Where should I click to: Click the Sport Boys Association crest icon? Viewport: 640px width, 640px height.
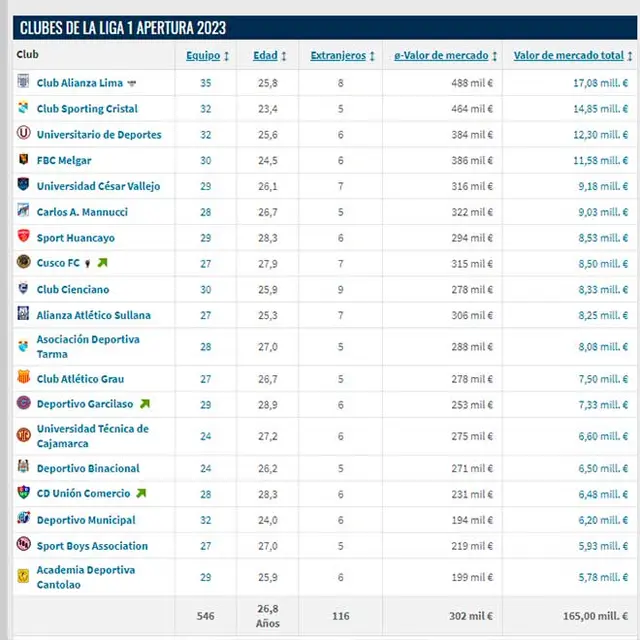coord(23,545)
